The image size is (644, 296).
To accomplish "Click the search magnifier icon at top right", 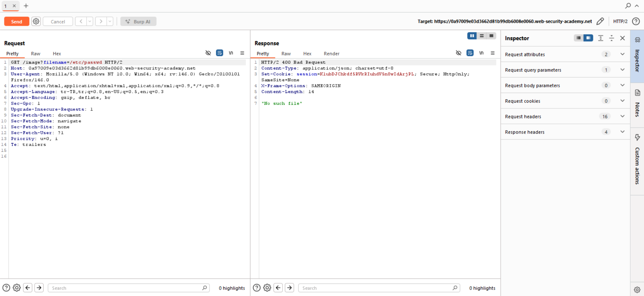I will [x=628, y=6].
